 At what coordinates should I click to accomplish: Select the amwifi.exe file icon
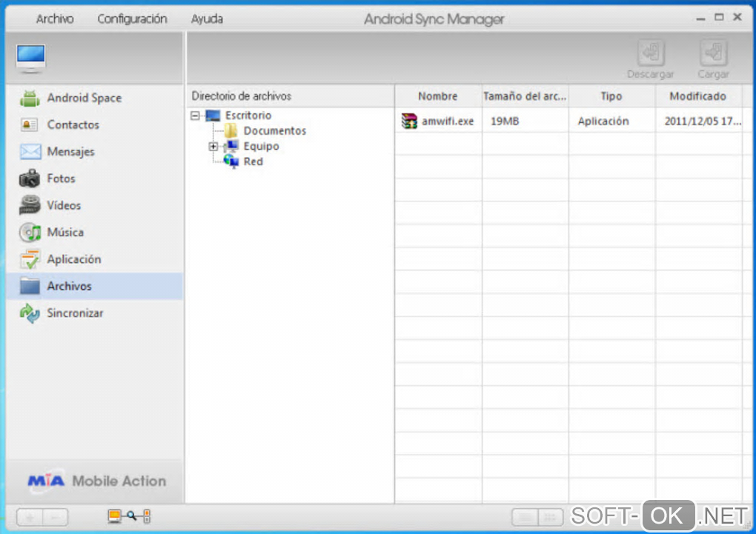(409, 121)
